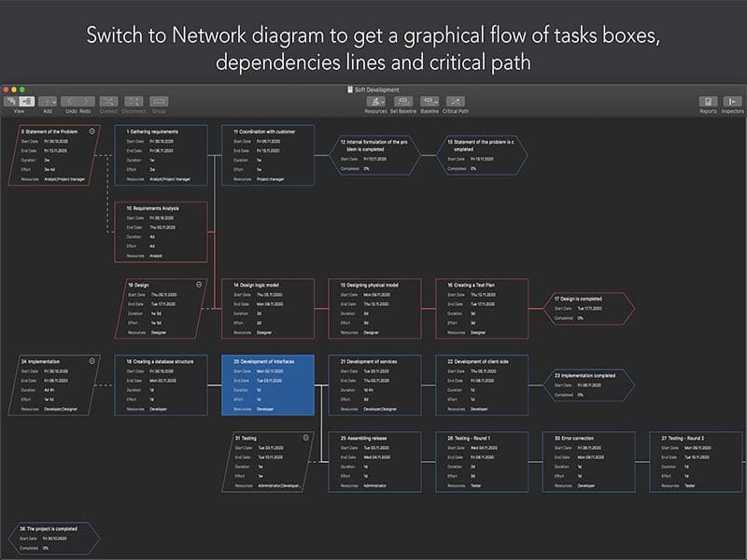Viewport: 747px width, 560px height.
Task: Click the Group tasks icon
Action: click(x=159, y=101)
